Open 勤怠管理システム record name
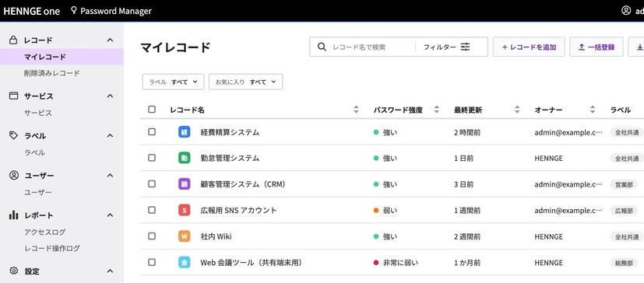 (x=230, y=158)
